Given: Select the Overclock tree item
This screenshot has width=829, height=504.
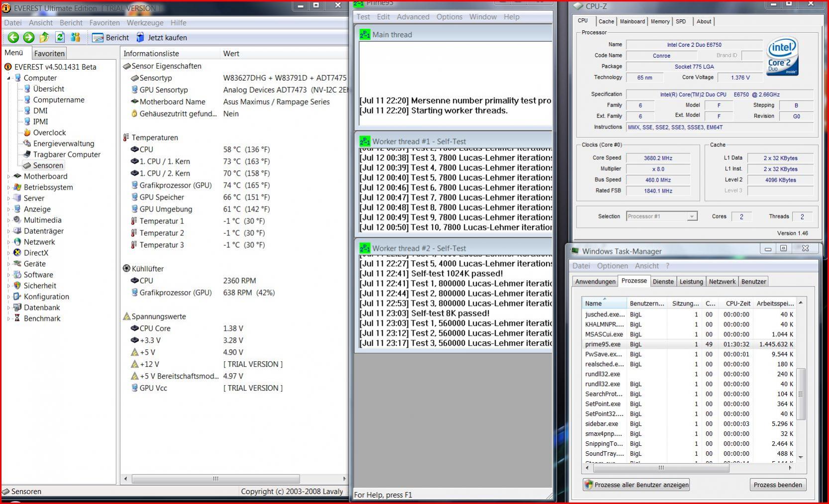Looking at the screenshot, I should click(x=49, y=132).
